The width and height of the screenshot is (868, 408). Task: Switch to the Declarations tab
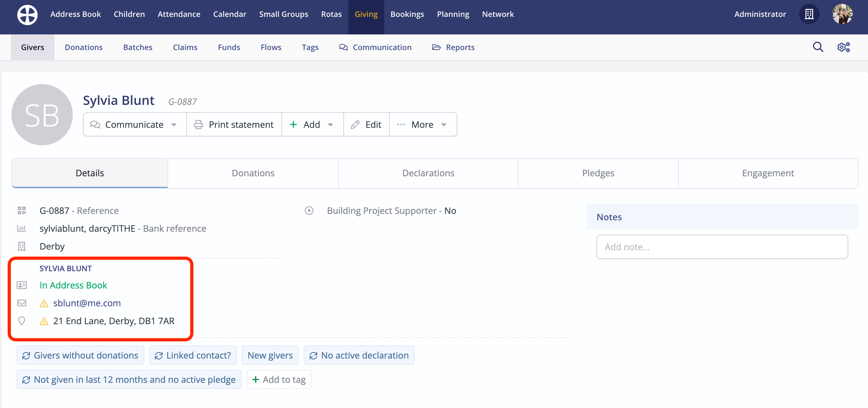(x=428, y=173)
